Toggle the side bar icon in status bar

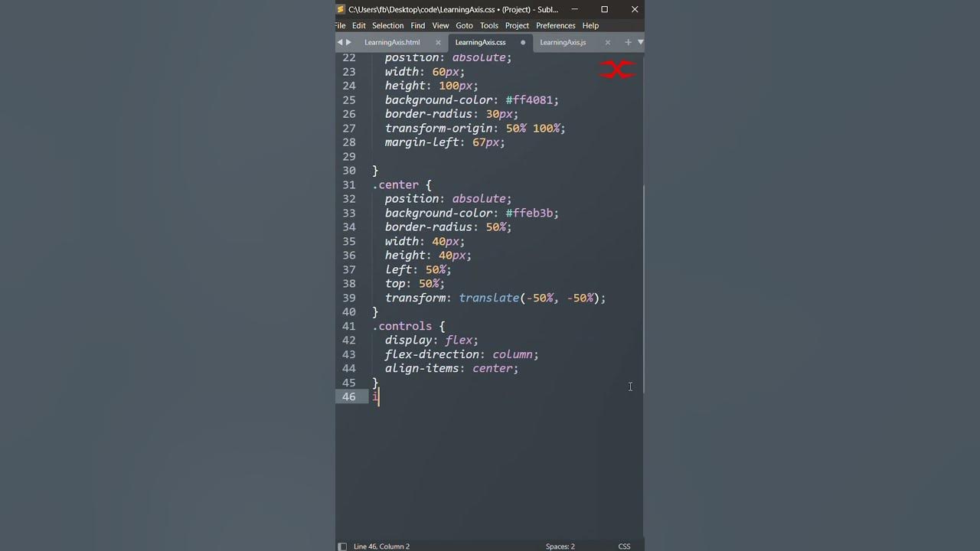[x=342, y=546]
